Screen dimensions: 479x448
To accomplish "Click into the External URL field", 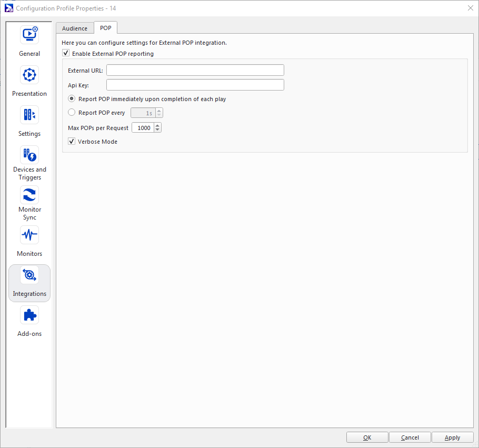I will coord(195,70).
